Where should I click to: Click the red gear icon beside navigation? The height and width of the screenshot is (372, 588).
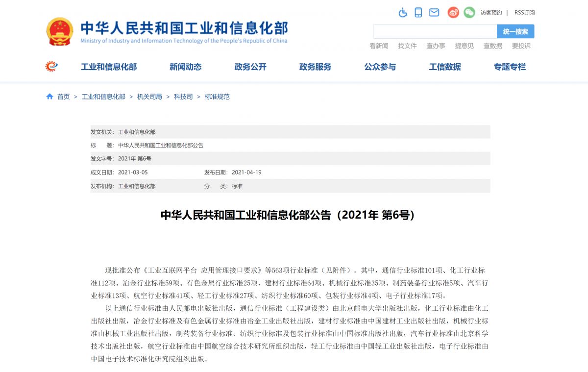[51, 67]
